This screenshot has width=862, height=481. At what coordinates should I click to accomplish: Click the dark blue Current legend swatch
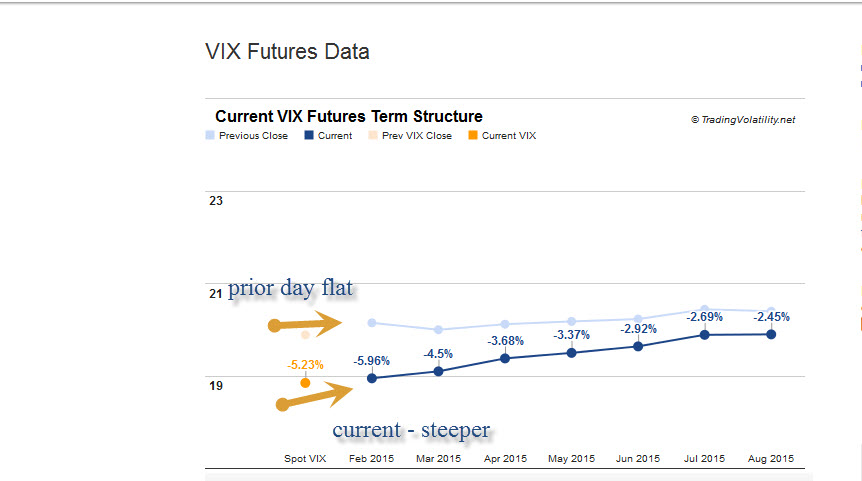(309, 135)
